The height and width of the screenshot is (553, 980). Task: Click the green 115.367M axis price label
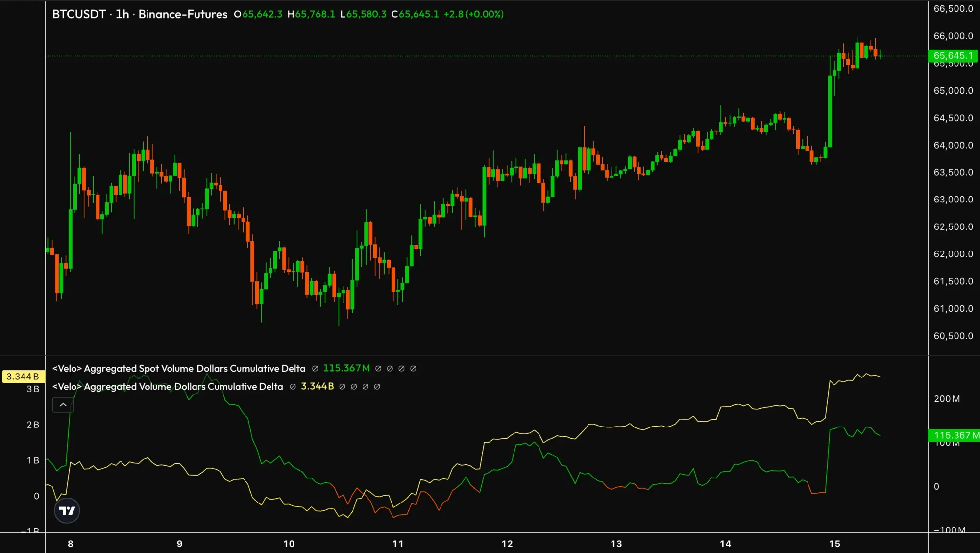click(954, 435)
